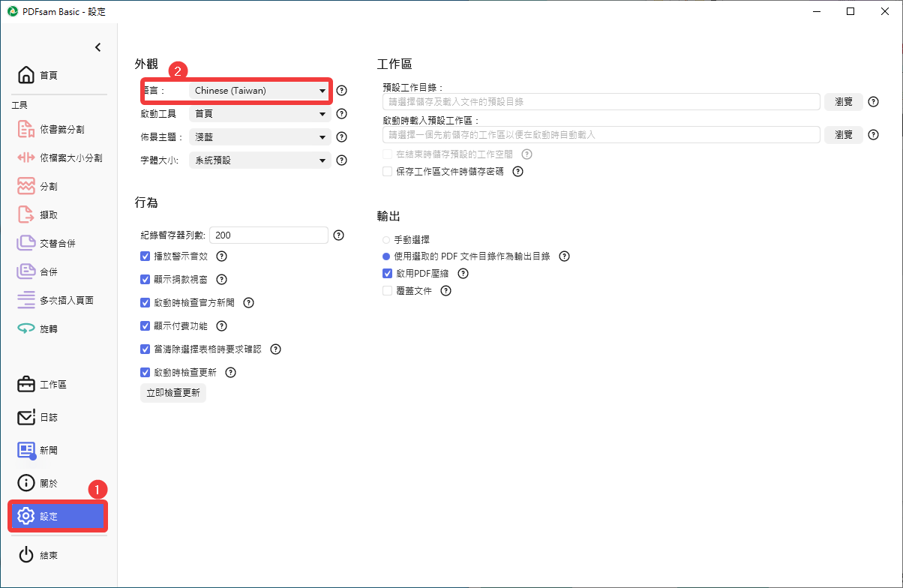Click help icon beside 覆蓋文件

click(x=446, y=291)
